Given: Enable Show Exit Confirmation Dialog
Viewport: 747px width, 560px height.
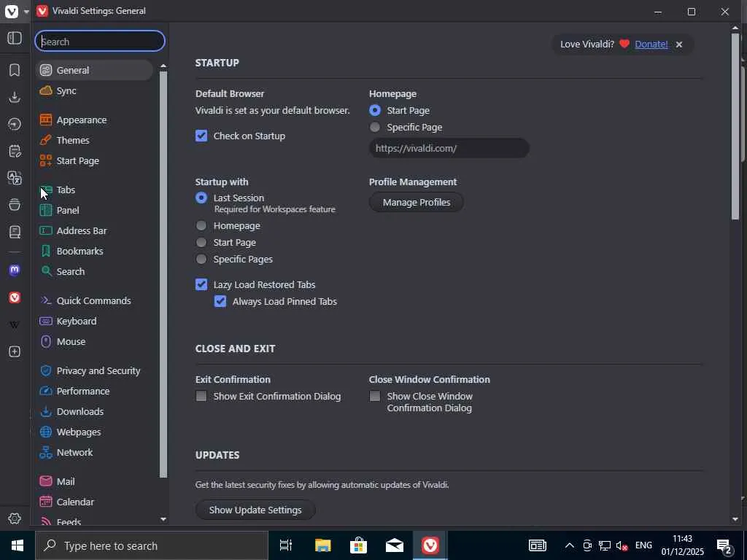Looking at the screenshot, I should pos(201,396).
